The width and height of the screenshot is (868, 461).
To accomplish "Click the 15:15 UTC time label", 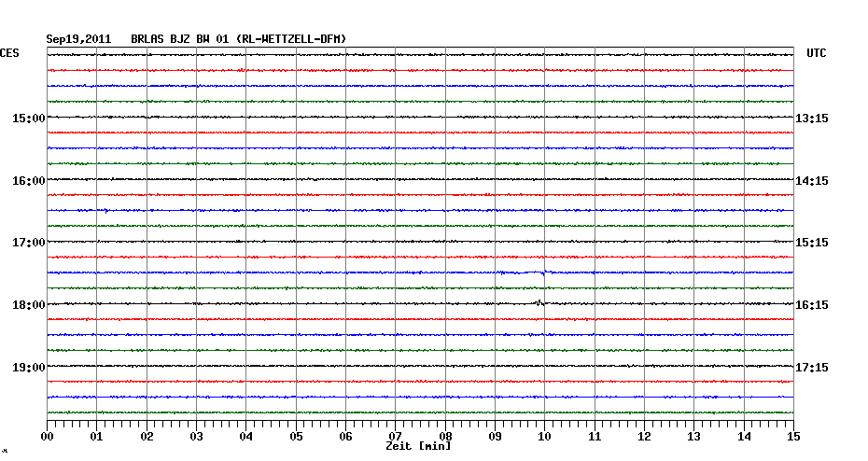I will coord(812,243).
